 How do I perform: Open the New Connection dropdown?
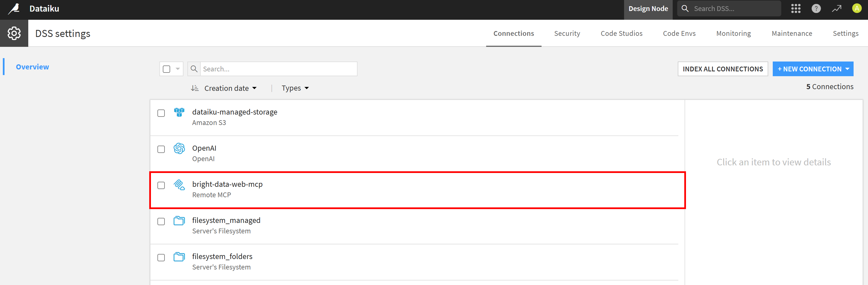tap(813, 69)
